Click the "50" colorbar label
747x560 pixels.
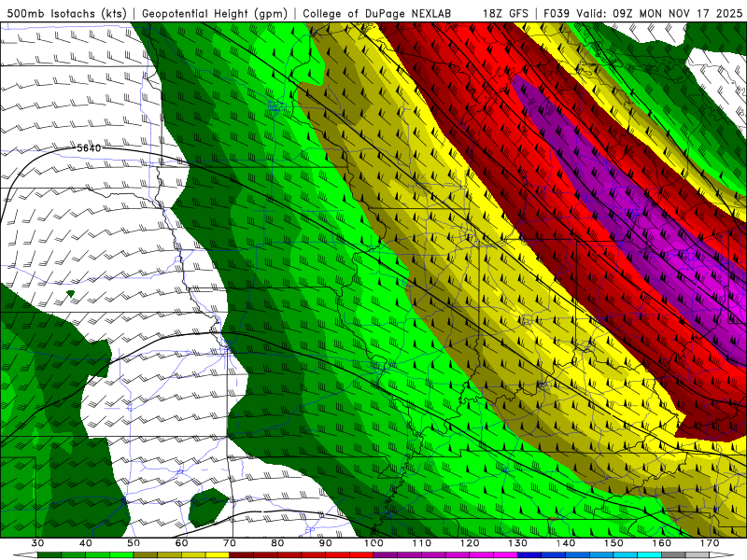tap(134, 543)
